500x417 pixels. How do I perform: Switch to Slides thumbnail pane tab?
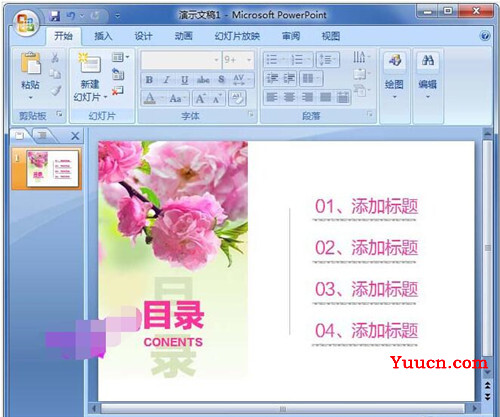(20, 135)
